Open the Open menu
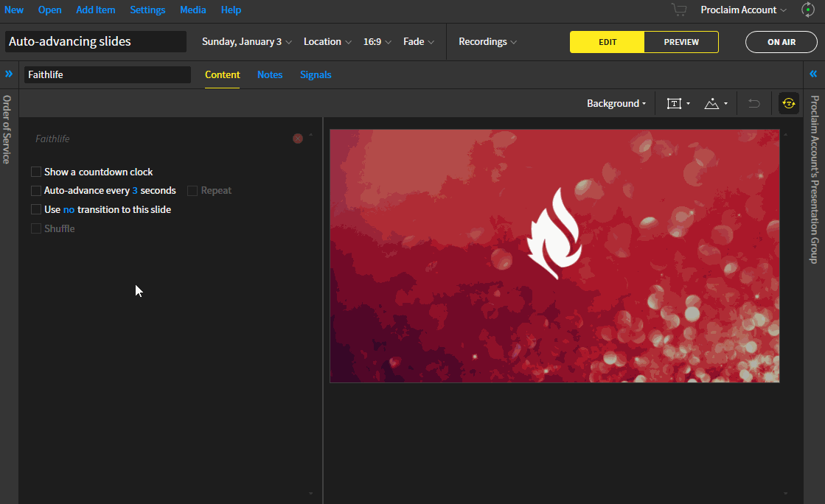Screen dimensions: 825x504 (49, 10)
